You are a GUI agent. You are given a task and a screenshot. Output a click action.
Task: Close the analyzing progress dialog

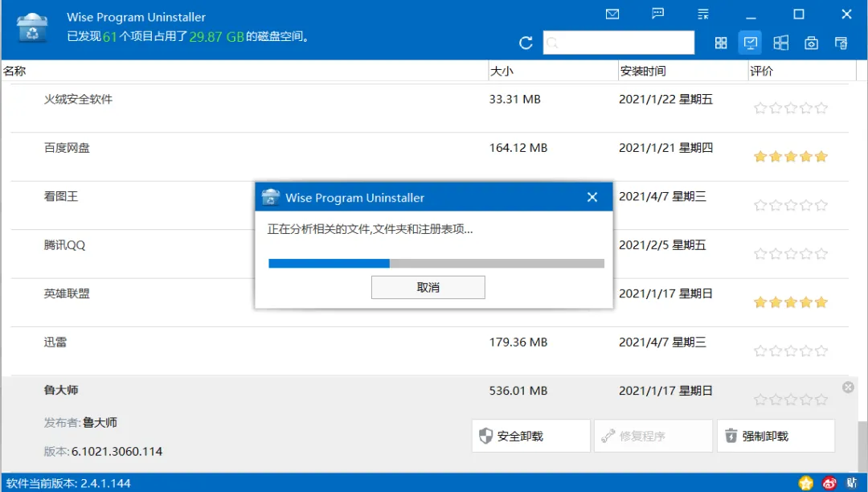coord(592,197)
